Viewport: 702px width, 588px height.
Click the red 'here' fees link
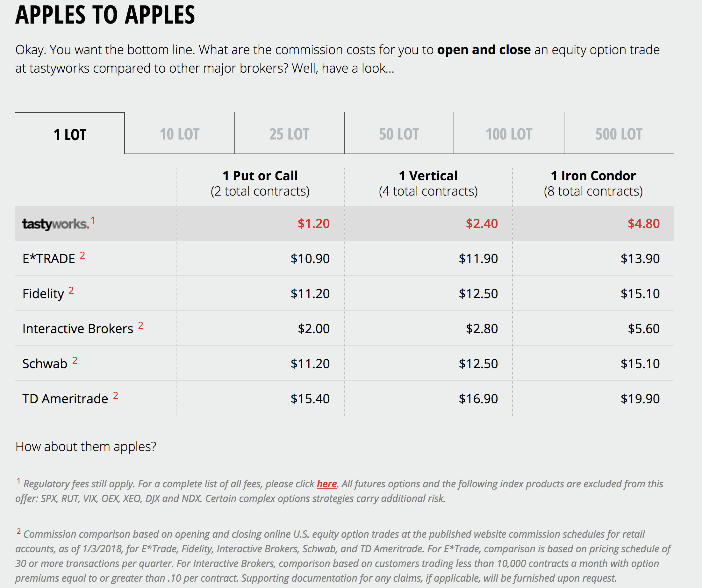(x=326, y=484)
